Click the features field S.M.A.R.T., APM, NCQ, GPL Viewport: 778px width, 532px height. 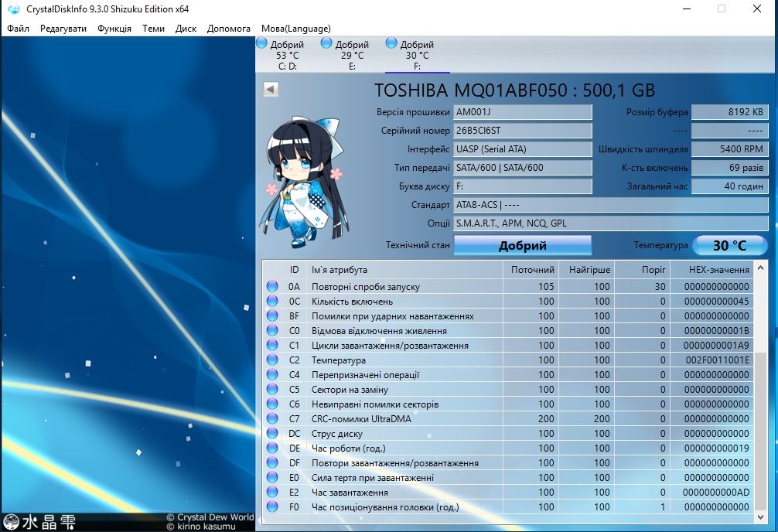[x=611, y=223]
